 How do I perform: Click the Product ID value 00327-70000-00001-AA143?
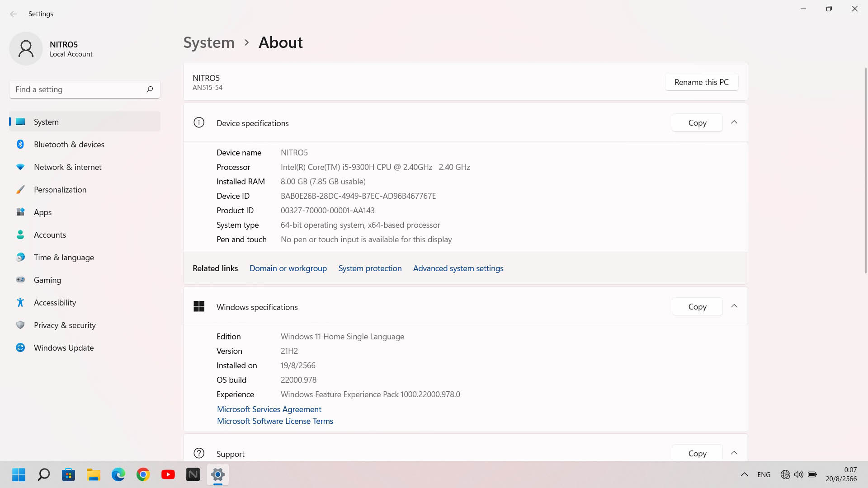[327, 210]
